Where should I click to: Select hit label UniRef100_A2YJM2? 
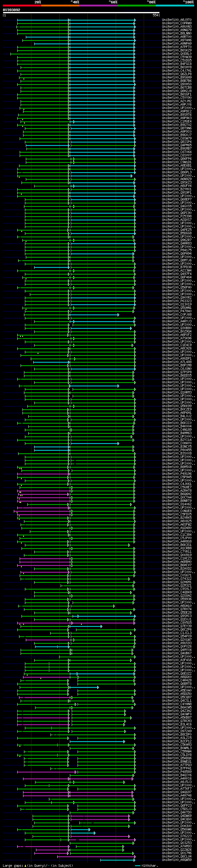pos(177,101)
